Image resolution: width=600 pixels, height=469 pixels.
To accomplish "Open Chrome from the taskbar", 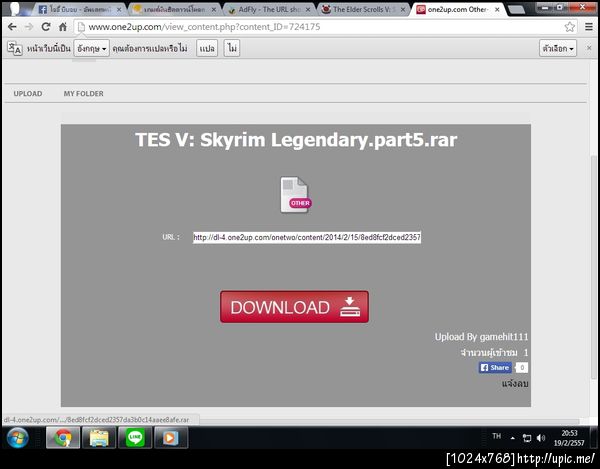I will (x=63, y=438).
